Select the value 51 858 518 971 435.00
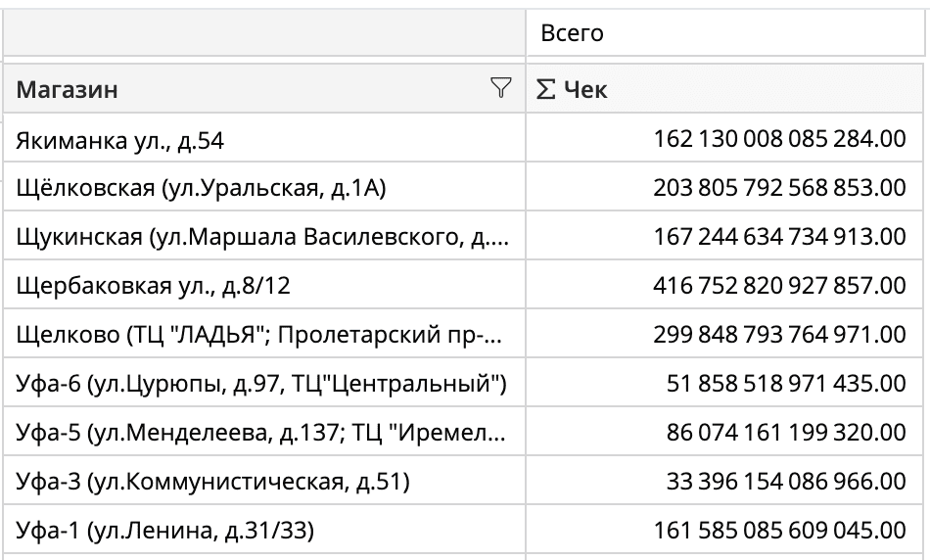This screenshot has width=930, height=560. (x=786, y=384)
